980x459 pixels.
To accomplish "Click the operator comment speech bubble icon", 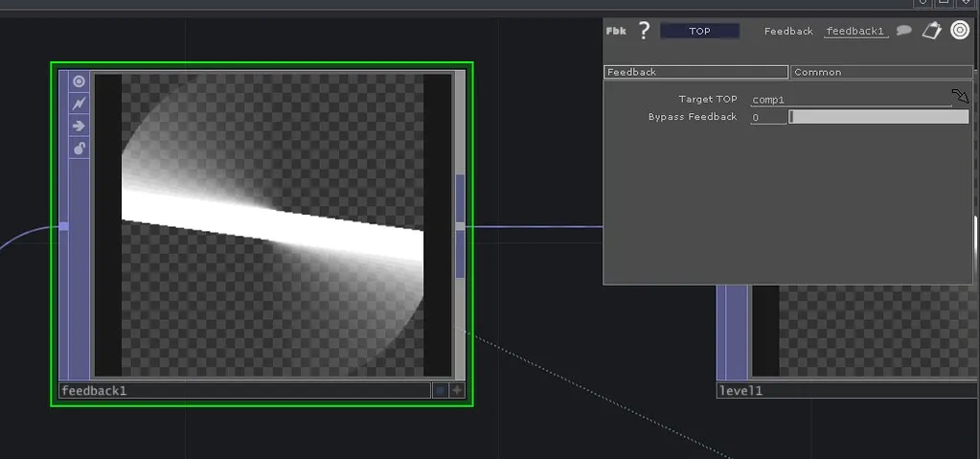I will (x=904, y=31).
